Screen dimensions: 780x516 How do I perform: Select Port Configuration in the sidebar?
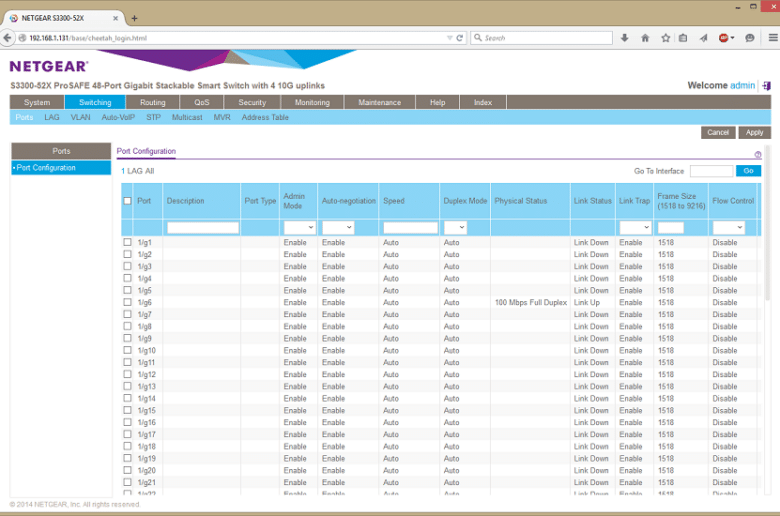pyautogui.click(x=61, y=168)
